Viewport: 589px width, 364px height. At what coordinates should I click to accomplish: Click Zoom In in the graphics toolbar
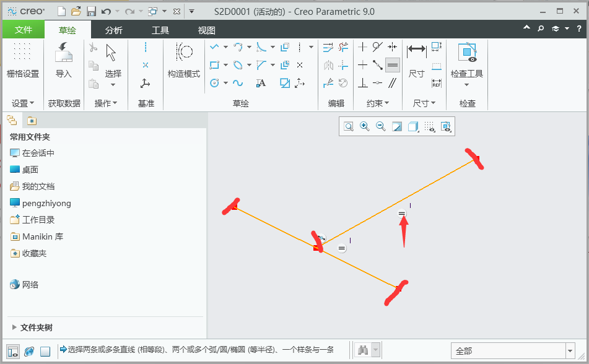coord(364,126)
